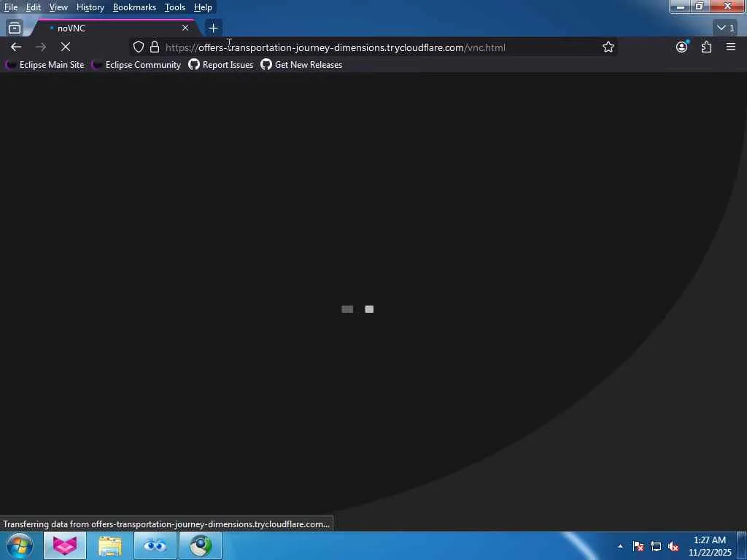Bookmark this page with star icon

click(608, 47)
